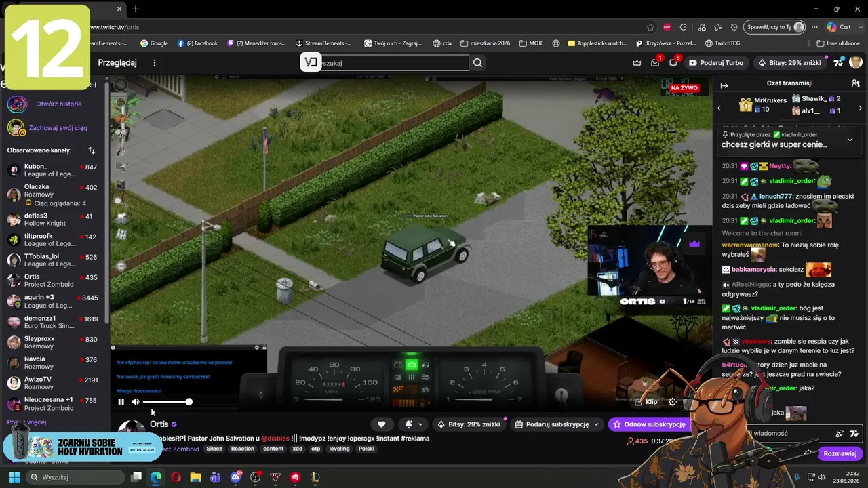Sort followed channels with the arrows icon
The height and width of the screenshot is (488, 868).
[92, 150]
